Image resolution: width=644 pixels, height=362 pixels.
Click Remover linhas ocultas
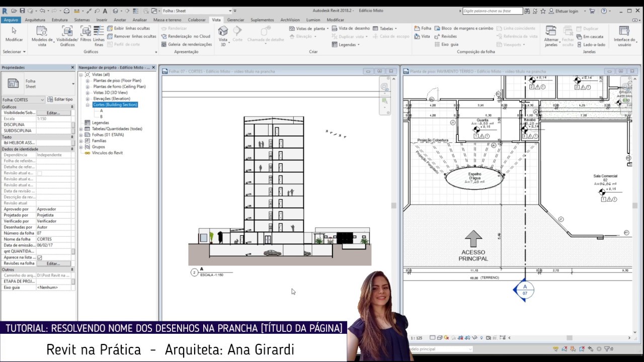click(x=132, y=36)
